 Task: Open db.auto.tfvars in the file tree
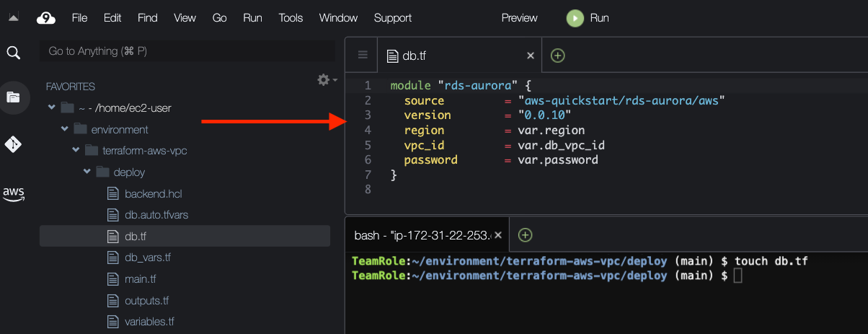coord(156,214)
